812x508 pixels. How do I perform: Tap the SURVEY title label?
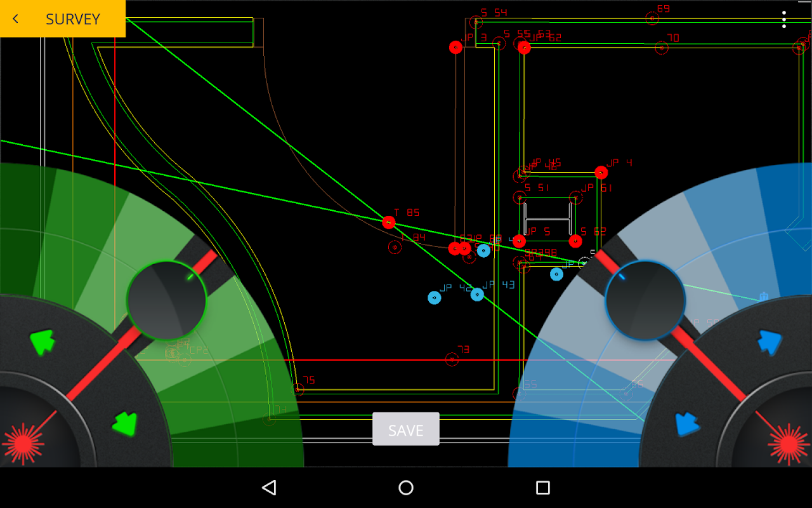(x=73, y=19)
